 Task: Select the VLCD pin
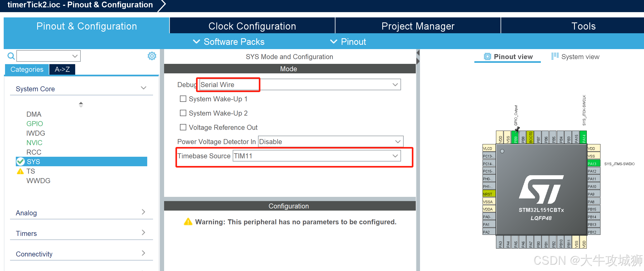point(489,148)
